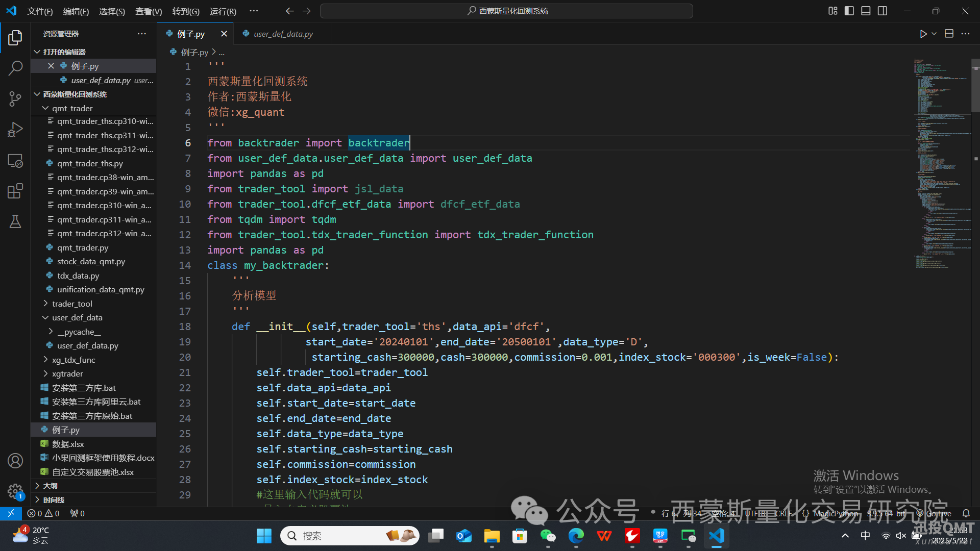Image resolution: width=980 pixels, height=551 pixels.
Task: Open the 查看(V) menu
Action: point(149,11)
